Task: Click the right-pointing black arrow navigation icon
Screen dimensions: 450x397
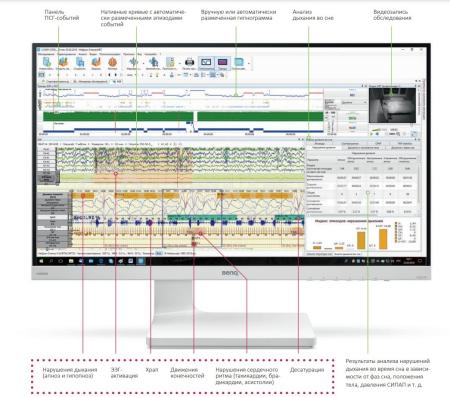Action: pyautogui.click(x=116, y=75)
